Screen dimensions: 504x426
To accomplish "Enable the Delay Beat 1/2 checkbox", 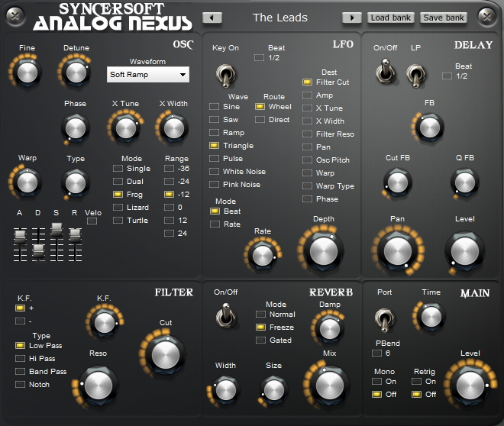I will [447, 76].
